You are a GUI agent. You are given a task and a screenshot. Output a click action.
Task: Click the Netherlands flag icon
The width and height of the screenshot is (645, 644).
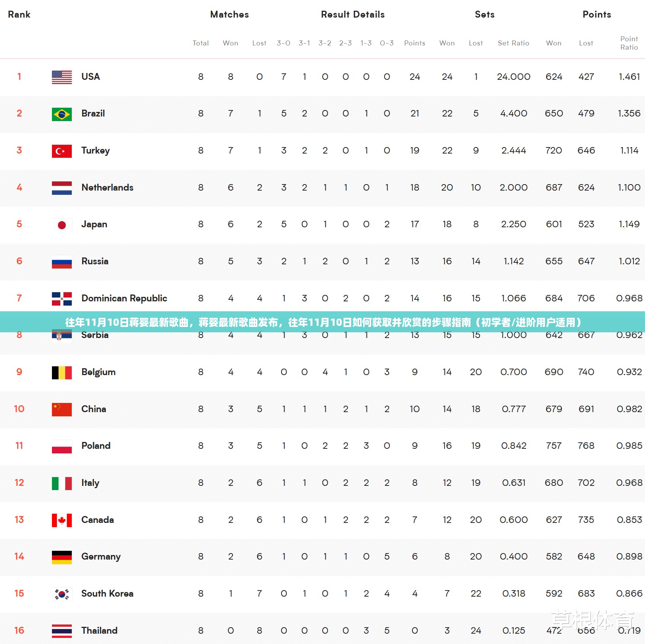(x=61, y=188)
